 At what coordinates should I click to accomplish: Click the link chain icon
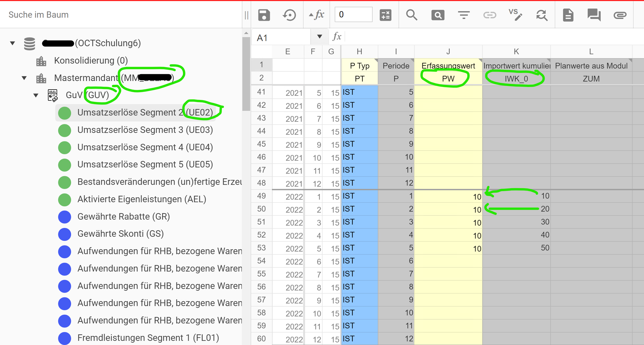coord(490,15)
